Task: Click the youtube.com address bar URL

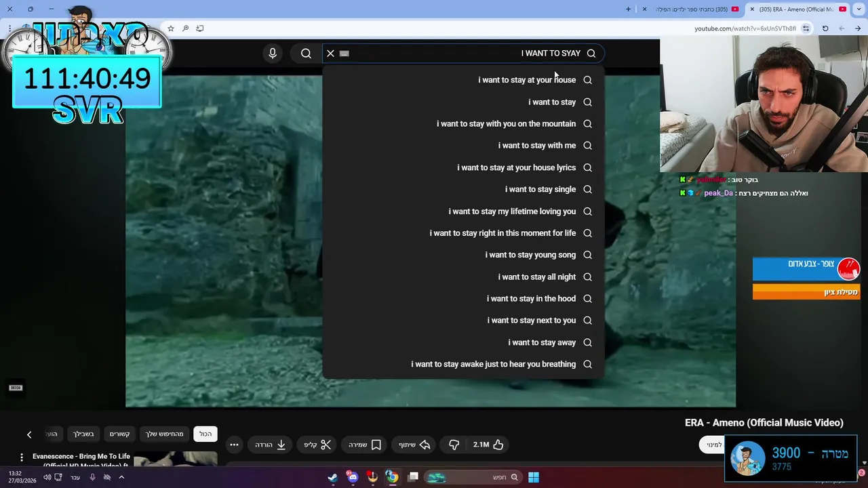Action: click(745, 28)
